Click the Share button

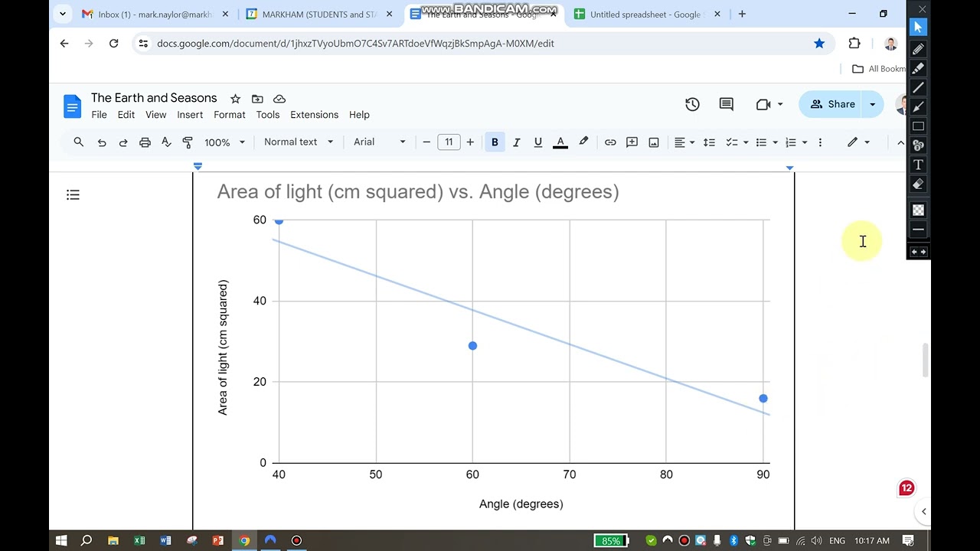[832, 104]
